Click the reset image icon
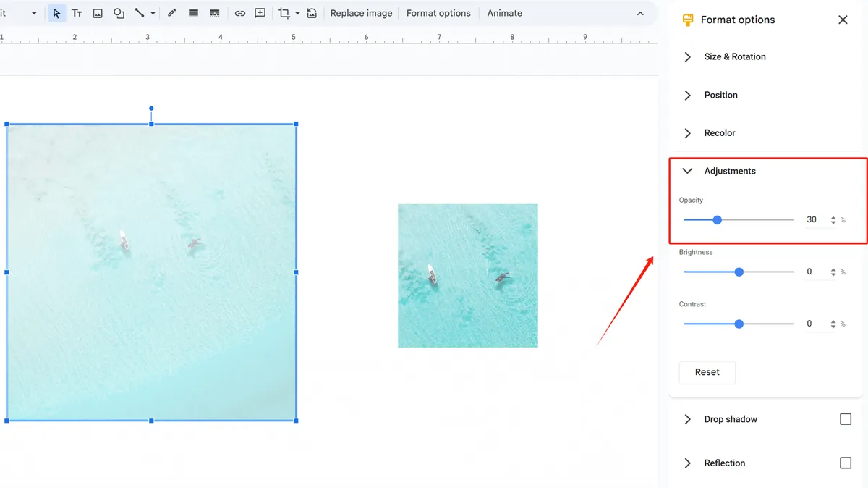The height and width of the screenshot is (488, 868). pyautogui.click(x=312, y=14)
